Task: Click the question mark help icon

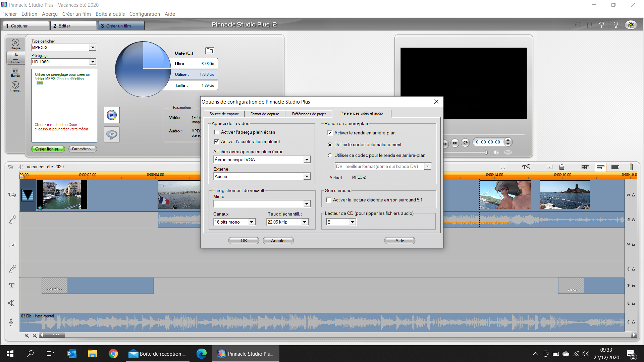Action: 602,25
